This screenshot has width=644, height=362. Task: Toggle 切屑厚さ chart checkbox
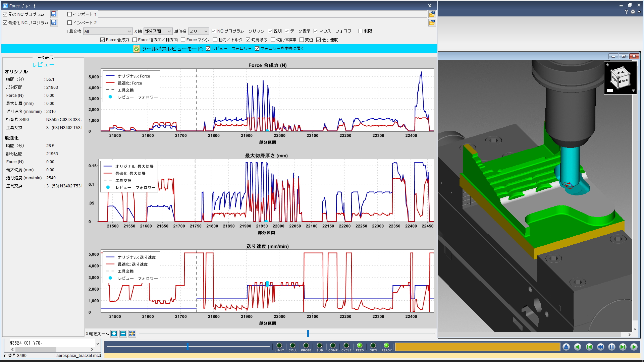click(x=248, y=40)
